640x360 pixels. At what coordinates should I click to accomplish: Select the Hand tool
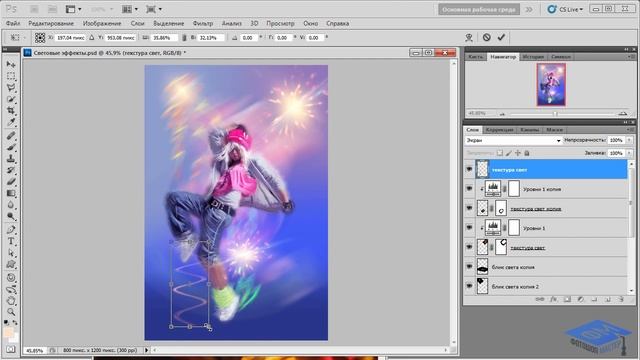pyautogui.click(x=11, y=301)
